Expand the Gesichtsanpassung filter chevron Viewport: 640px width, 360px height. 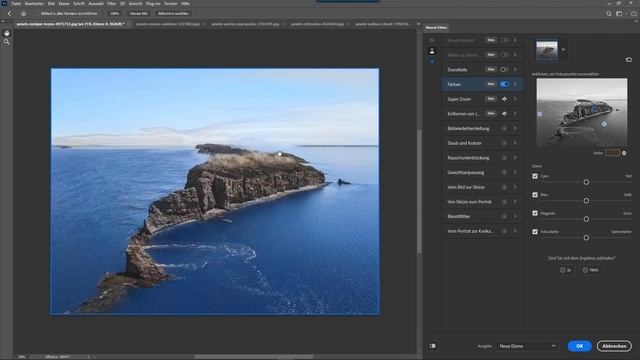tap(515, 172)
